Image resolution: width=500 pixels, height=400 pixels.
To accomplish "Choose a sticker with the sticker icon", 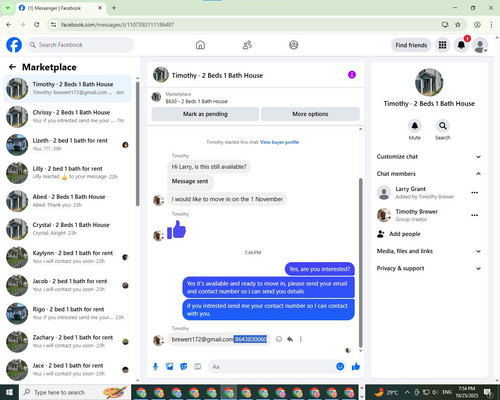I will pyautogui.click(x=184, y=367).
